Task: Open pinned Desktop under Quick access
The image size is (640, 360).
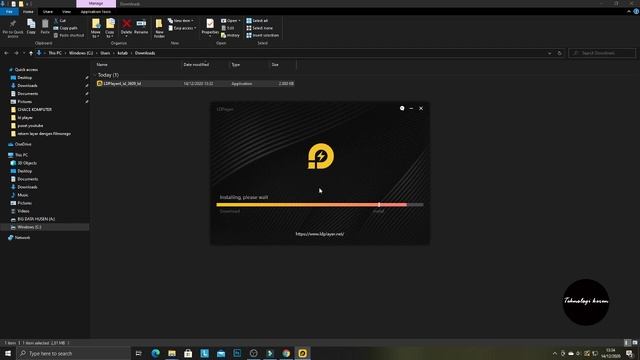Action: 24,78
